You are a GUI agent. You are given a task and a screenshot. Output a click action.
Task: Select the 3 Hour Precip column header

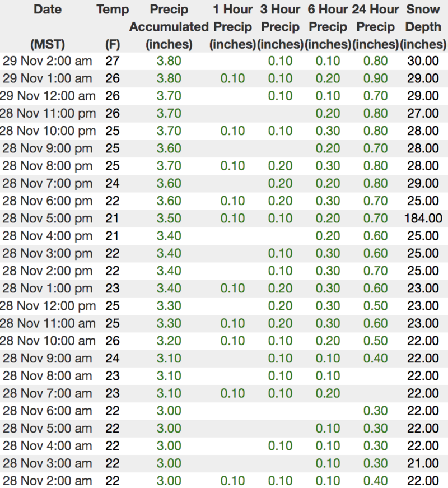tap(280, 26)
